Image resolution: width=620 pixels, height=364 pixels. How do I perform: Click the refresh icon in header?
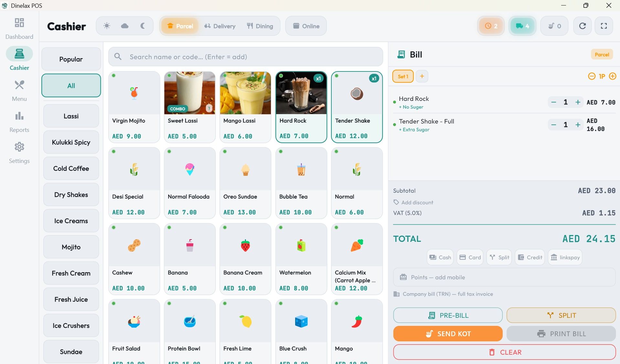coord(583,26)
